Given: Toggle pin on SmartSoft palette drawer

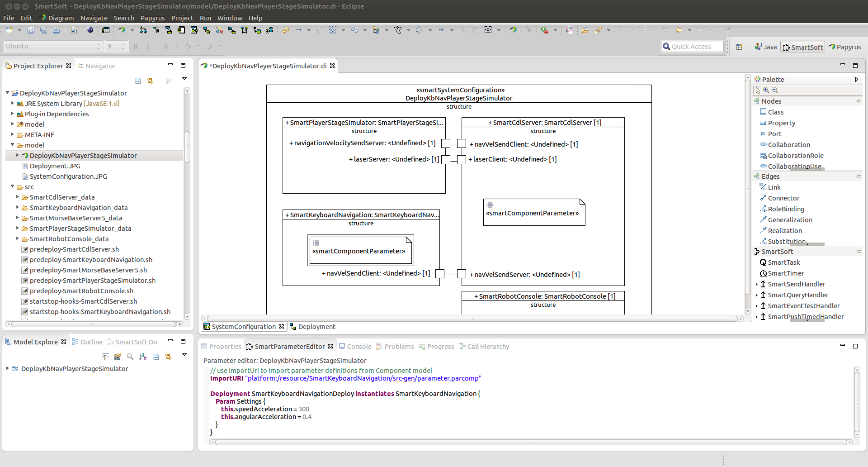Looking at the screenshot, I should 859,252.
